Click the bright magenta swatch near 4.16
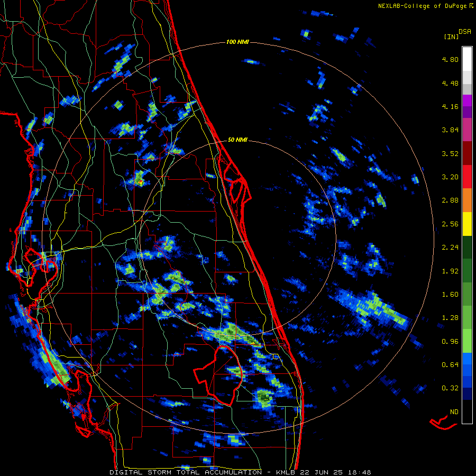 pyautogui.click(x=467, y=100)
